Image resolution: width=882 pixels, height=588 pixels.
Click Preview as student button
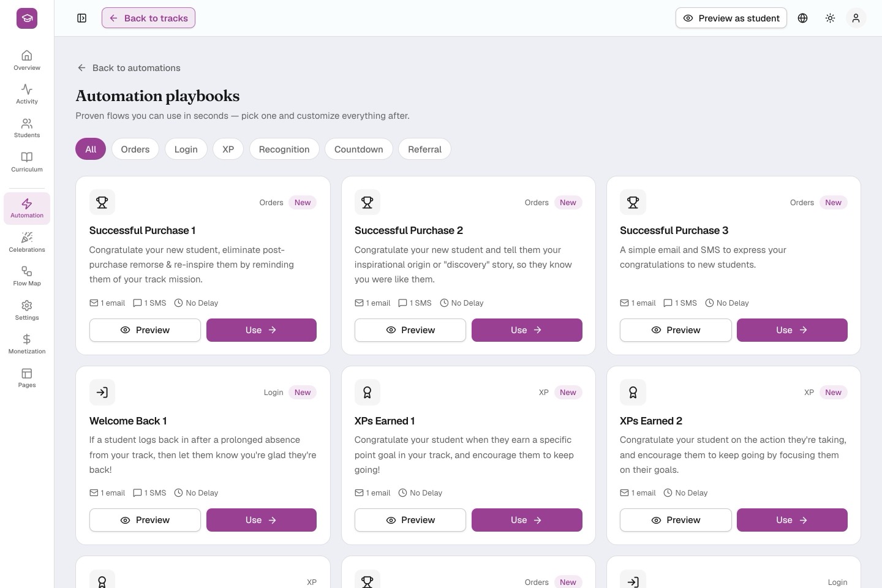coord(731,18)
